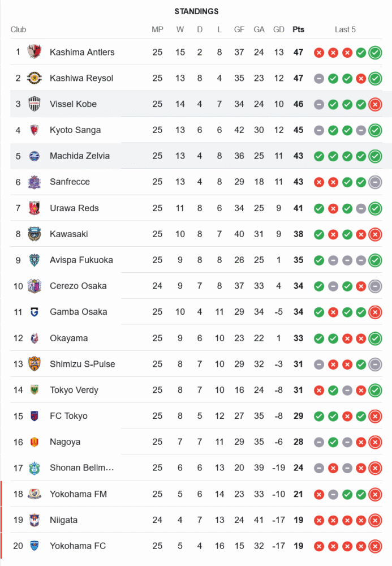Click Vissel Kobe's latest loss result icon
Image resolution: width=392 pixels, height=566 pixels.
(375, 105)
